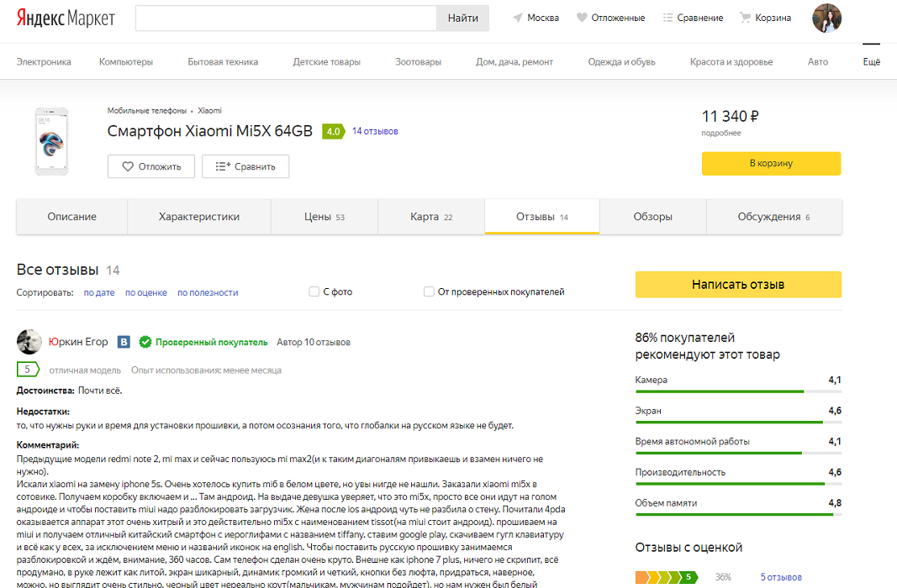897x588 pixels.
Task: Switch to the Описание tab
Action: tap(72, 217)
